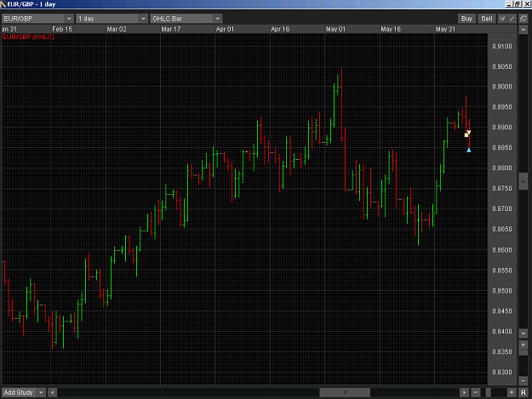Click the Apr 16 date label
532x399 pixels.
[280, 29]
